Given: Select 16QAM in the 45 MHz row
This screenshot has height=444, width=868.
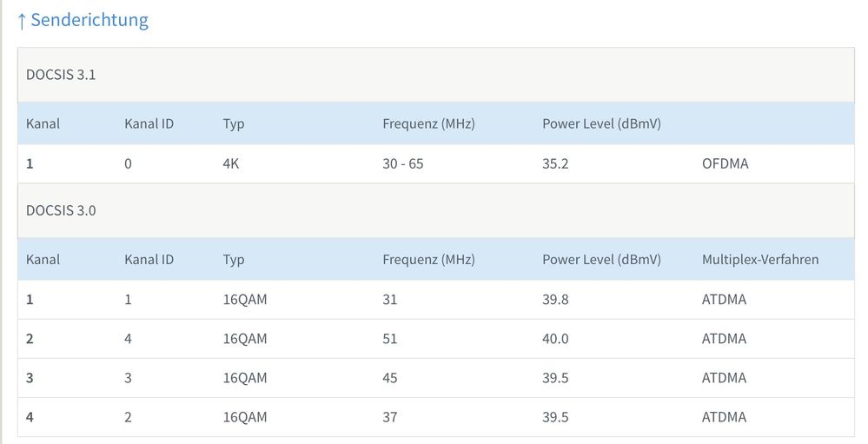Looking at the screenshot, I should coord(245,378).
